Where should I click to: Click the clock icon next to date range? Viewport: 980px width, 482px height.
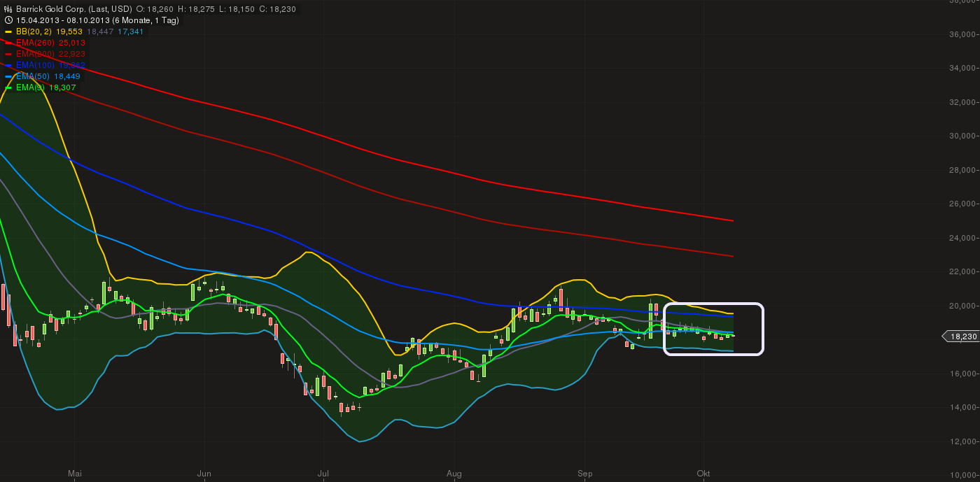pyautogui.click(x=8, y=20)
